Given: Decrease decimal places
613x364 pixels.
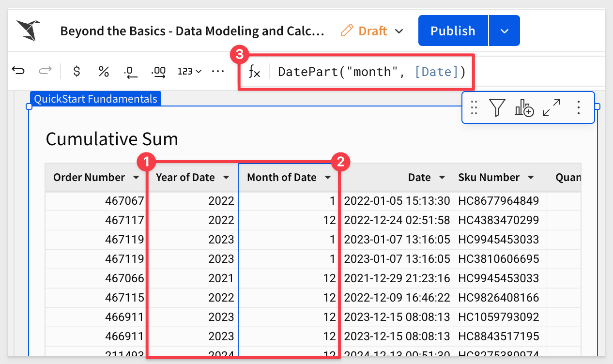Looking at the screenshot, I should click(x=131, y=72).
